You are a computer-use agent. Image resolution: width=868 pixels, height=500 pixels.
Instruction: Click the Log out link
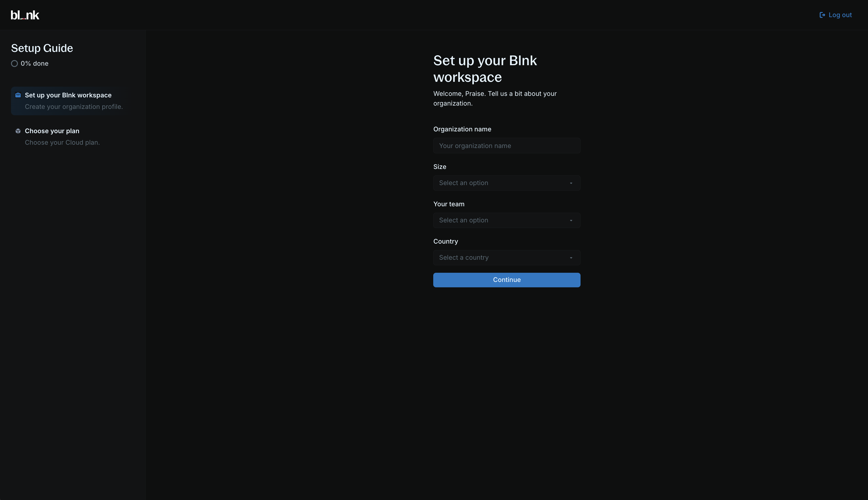(840, 15)
